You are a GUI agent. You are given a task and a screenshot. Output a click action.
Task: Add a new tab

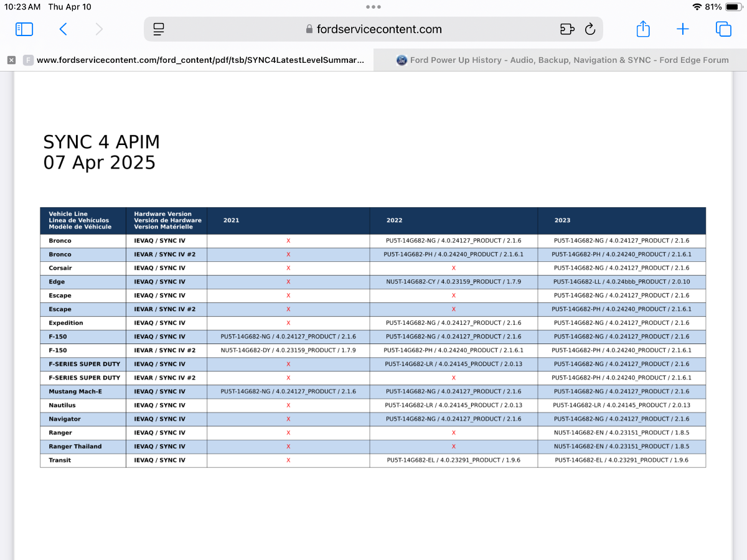tap(683, 29)
